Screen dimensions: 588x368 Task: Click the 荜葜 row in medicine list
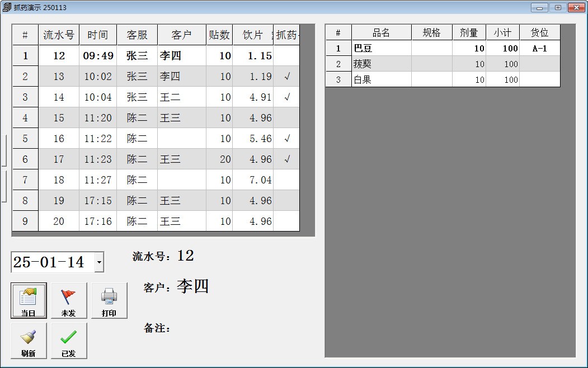pos(381,64)
